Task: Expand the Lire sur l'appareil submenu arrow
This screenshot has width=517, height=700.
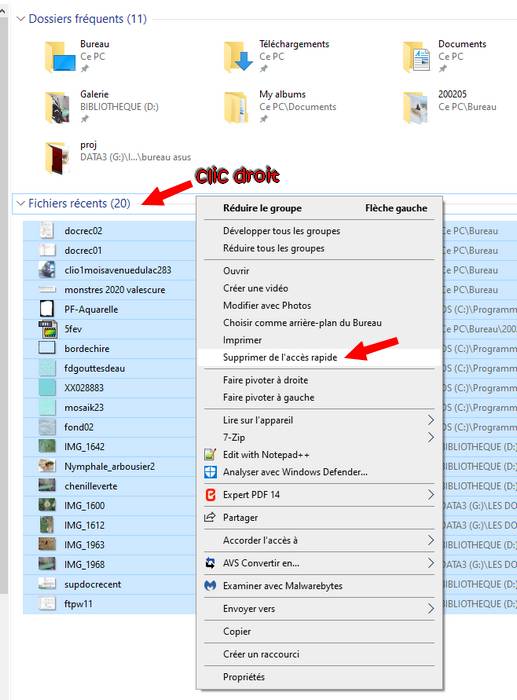Action: coord(430,420)
